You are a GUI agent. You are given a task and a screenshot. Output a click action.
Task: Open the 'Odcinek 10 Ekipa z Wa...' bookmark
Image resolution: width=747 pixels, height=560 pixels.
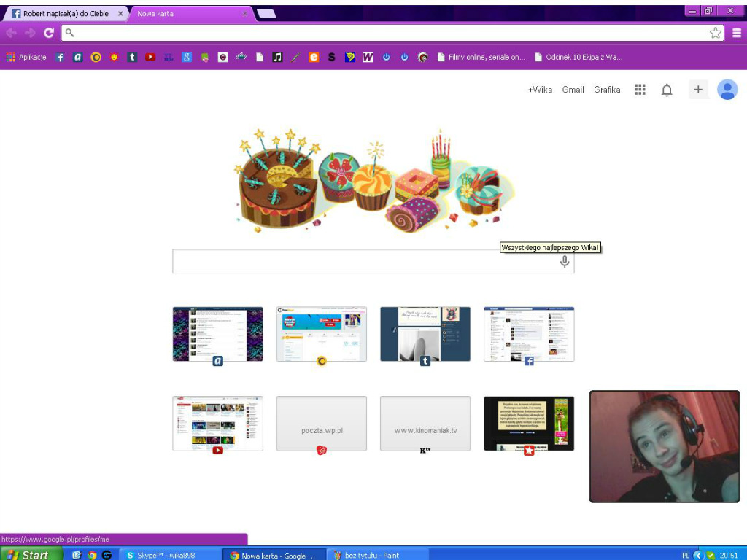[578, 57]
